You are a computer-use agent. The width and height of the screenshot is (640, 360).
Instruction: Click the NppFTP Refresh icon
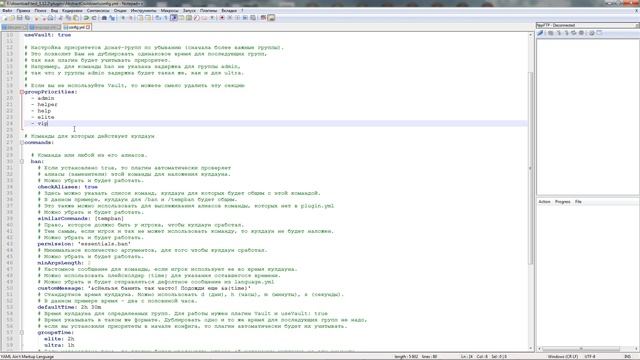point(573,33)
